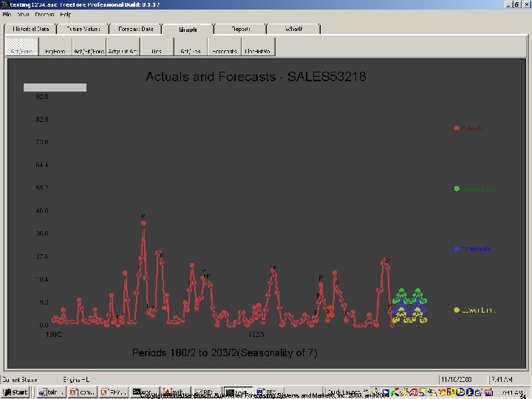Switch to the 'teln' taskbar window
This screenshot has height=399, width=532.
coord(51,392)
